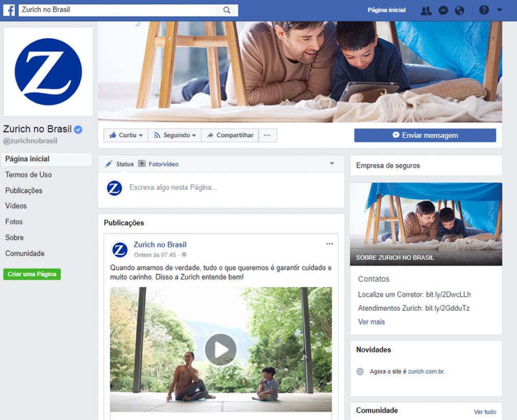517x420 pixels.
Task: Click the Facebook logo icon
Action: 9,10
